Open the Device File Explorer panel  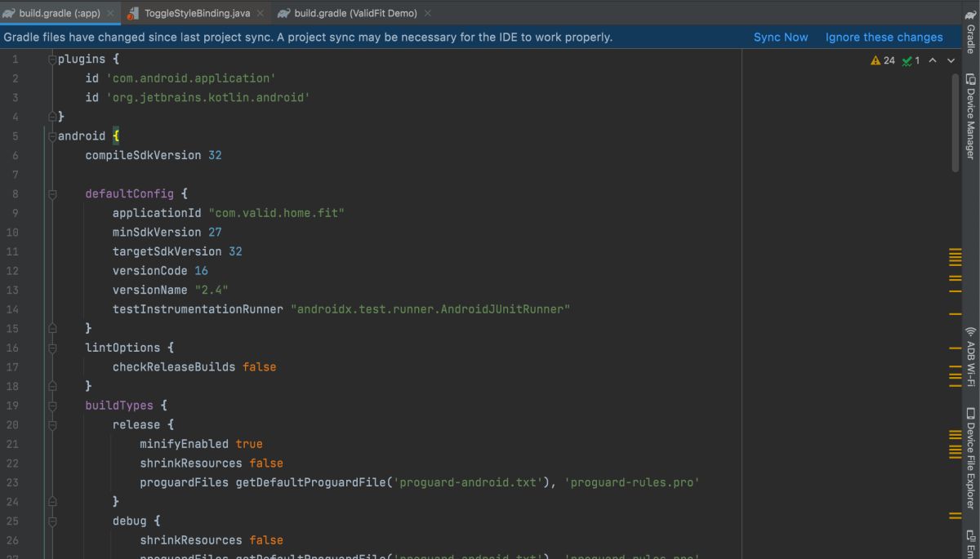coord(970,458)
